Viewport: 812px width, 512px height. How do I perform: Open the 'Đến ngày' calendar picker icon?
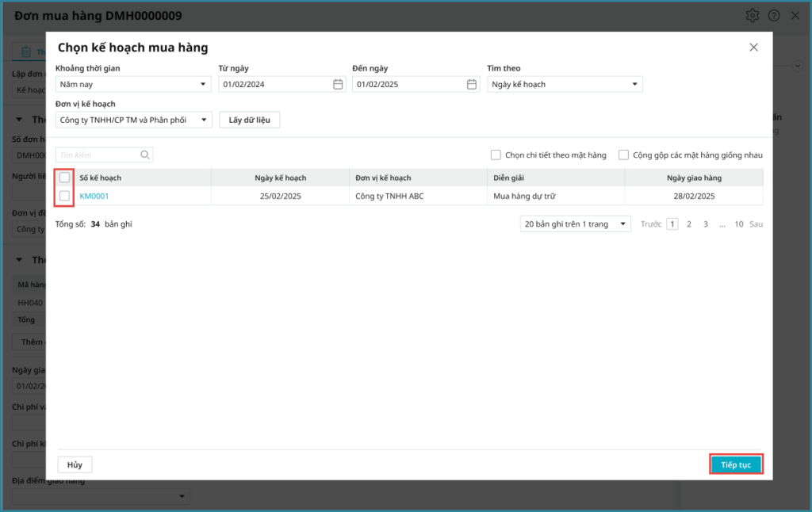pos(472,84)
